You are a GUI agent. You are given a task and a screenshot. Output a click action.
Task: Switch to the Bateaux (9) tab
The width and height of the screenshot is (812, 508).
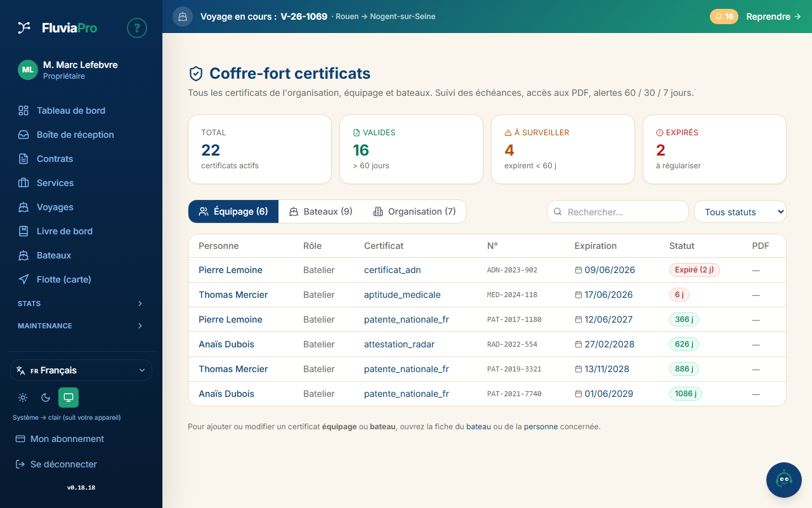(x=320, y=211)
